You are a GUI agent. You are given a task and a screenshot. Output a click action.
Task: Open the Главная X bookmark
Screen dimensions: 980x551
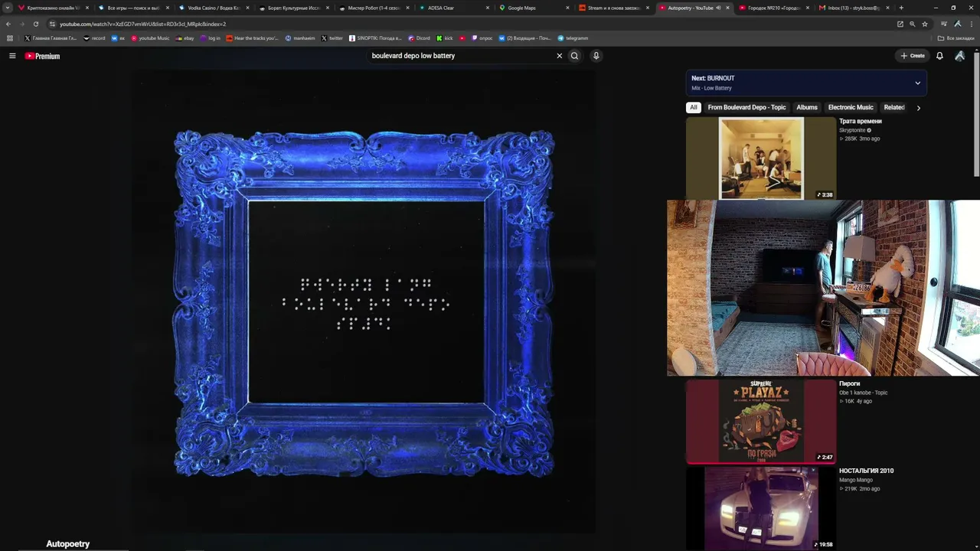51,38
